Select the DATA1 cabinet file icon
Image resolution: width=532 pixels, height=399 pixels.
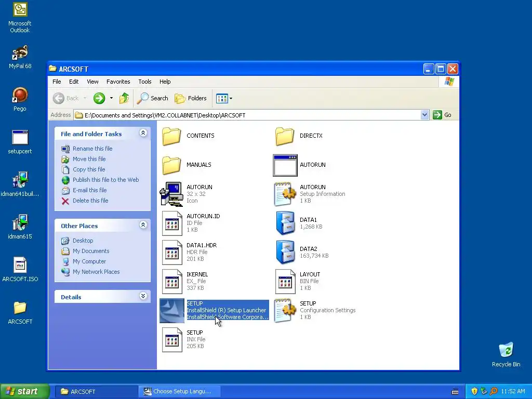coord(285,223)
